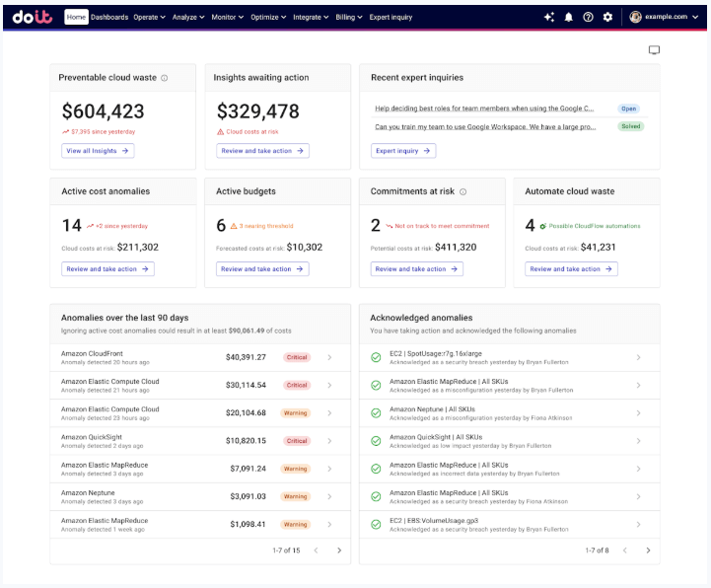Click info icon beside Preventable cloud waste
Screen dimensions: 711x588
pos(165,78)
